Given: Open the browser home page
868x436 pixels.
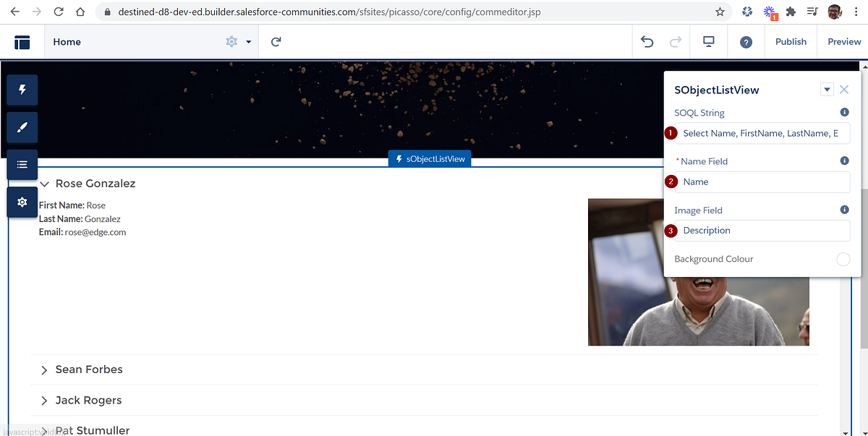Looking at the screenshot, I should tap(80, 12).
